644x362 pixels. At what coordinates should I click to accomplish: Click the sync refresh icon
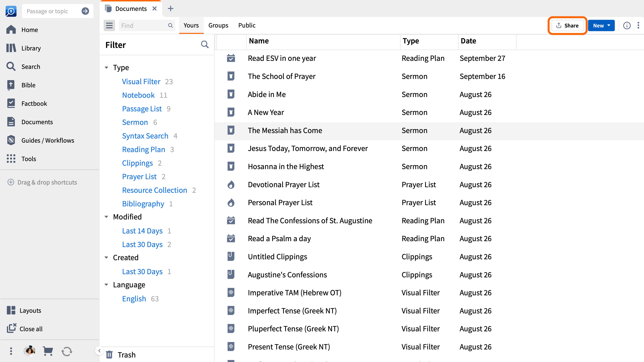[67, 351]
